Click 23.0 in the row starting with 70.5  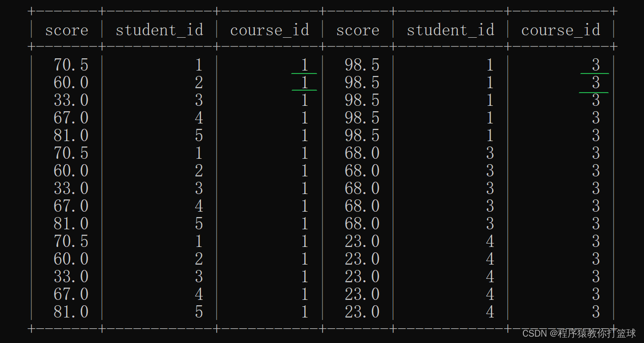coord(362,242)
